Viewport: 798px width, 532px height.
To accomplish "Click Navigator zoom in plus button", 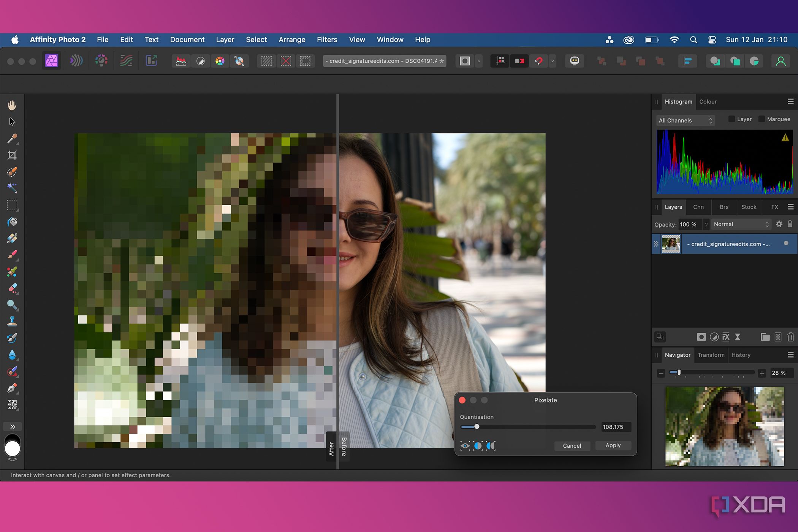I will click(762, 373).
